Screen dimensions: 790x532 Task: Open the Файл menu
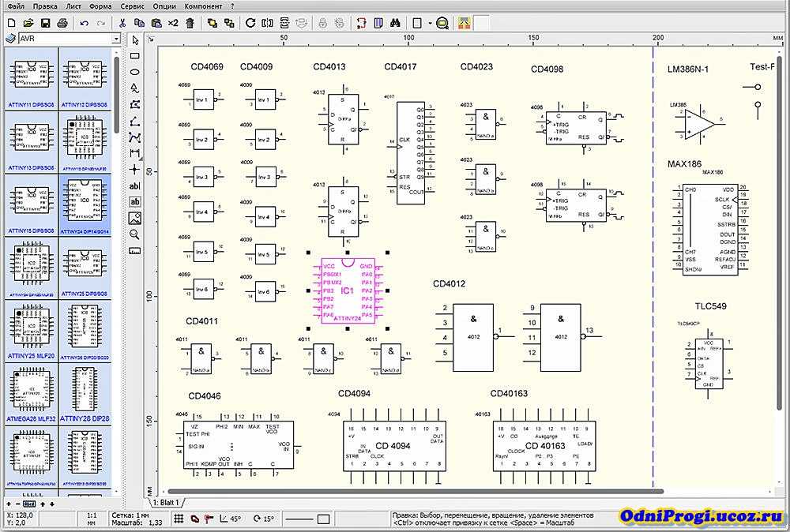[16, 6]
